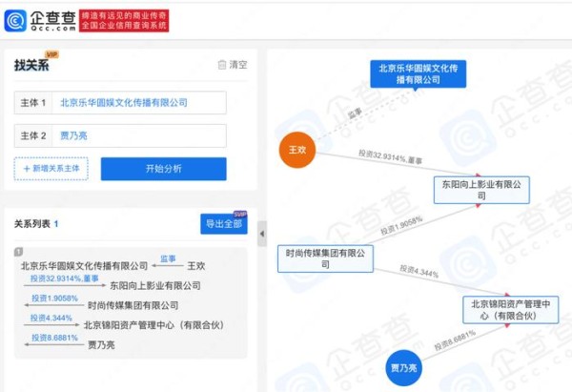
Task: Click the Qcc.com logo icon
Action: point(15,20)
